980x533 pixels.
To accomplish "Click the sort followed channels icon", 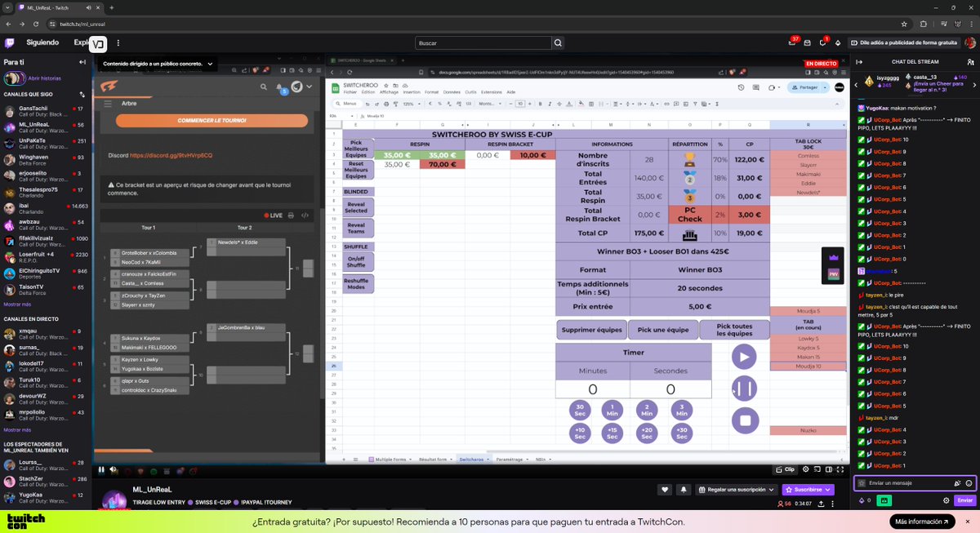I will pos(82,94).
